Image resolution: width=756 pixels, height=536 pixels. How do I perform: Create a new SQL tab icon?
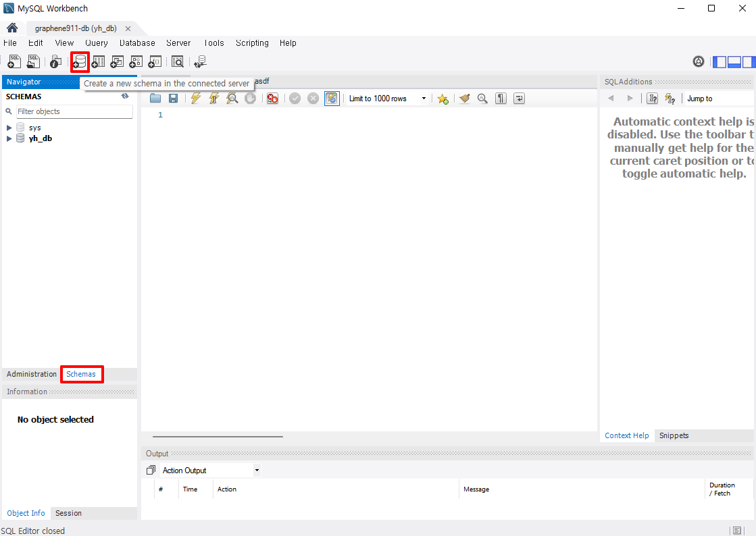click(14, 61)
